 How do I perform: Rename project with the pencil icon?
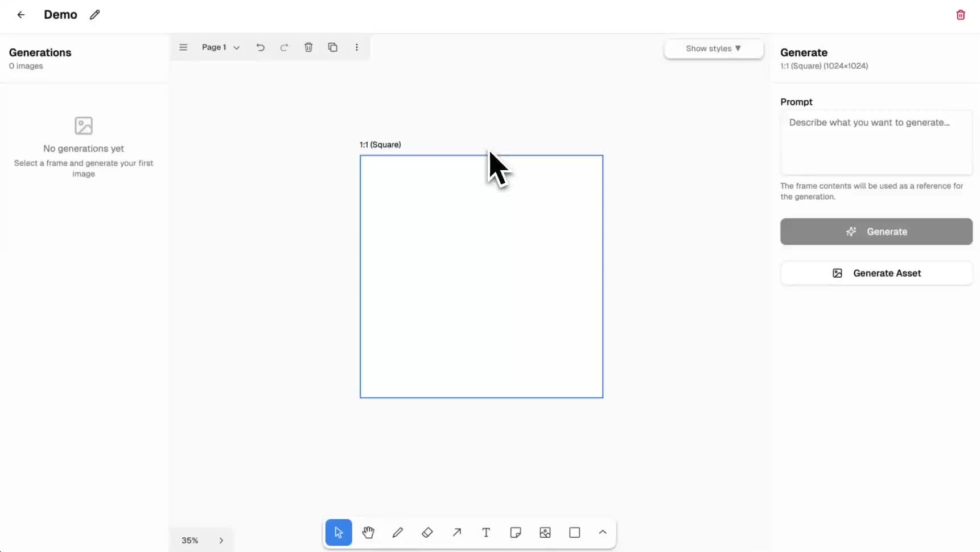(95, 15)
